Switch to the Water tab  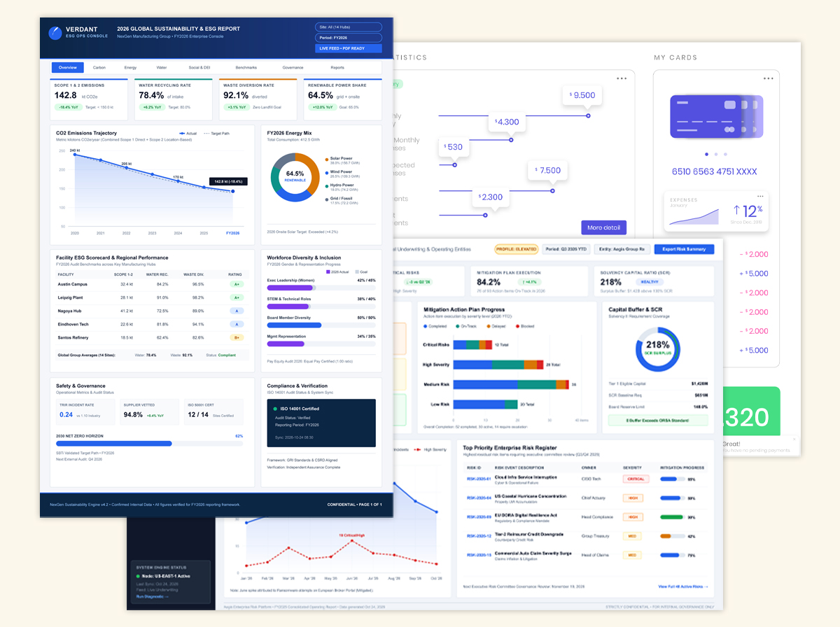[x=162, y=68]
